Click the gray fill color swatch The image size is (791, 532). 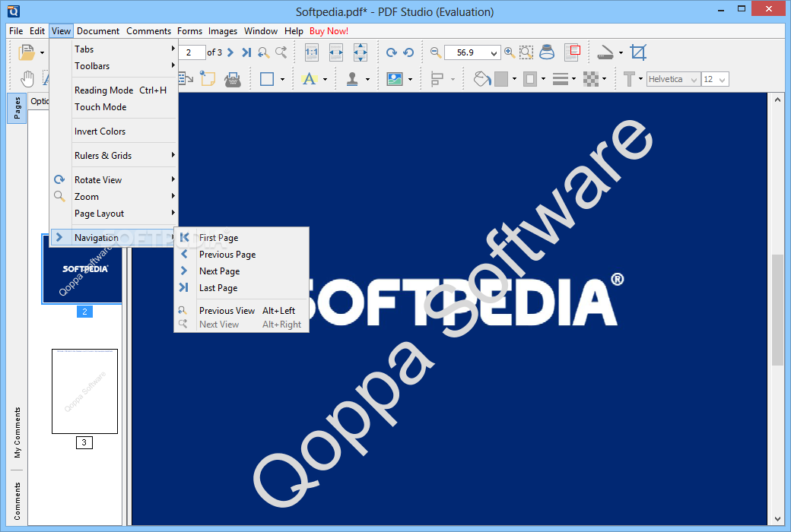click(x=501, y=79)
